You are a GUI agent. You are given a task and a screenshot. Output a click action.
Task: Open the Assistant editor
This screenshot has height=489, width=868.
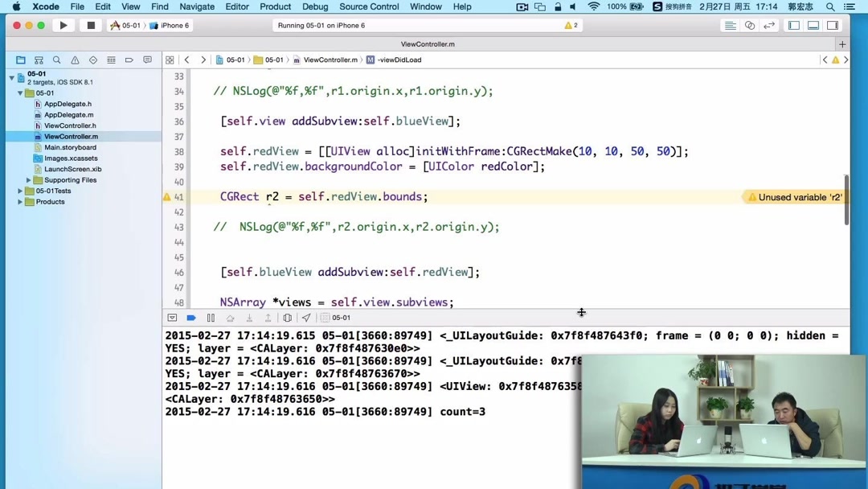click(748, 25)
